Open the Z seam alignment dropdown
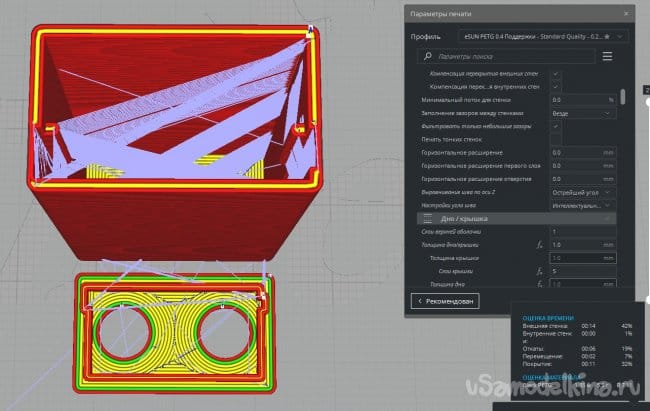 click(x=583, y=191)
